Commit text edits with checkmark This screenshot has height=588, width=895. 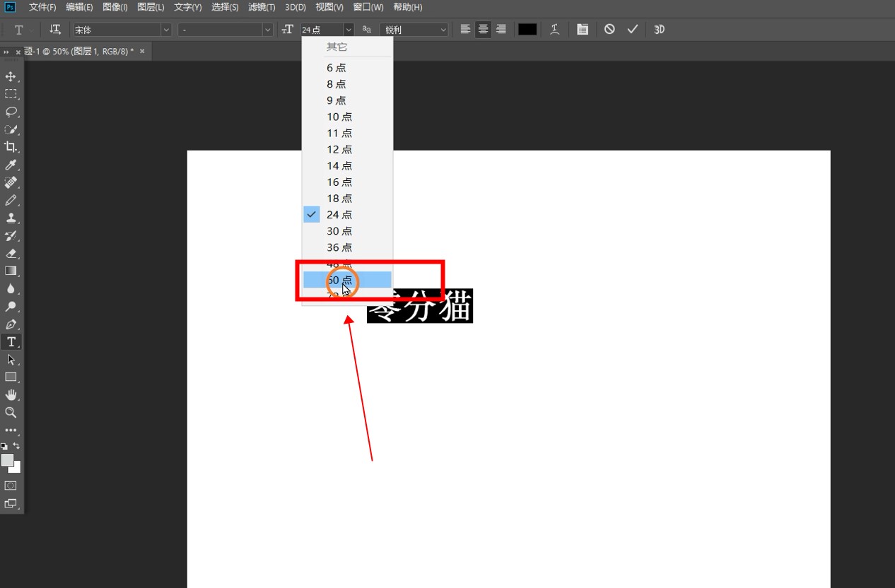[633, 30]
